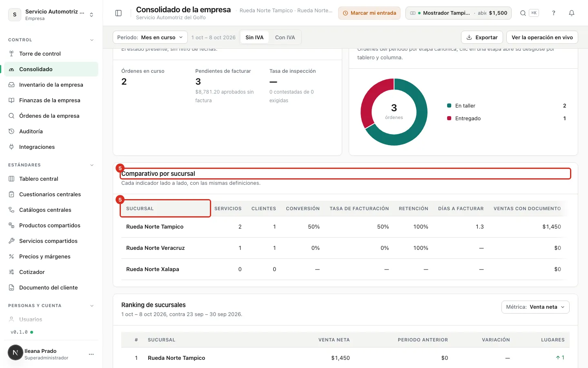The height and width of the screenshot is (368, 588).
Task: Toggle the sidebar panel icon
Action: pos(118,13)
